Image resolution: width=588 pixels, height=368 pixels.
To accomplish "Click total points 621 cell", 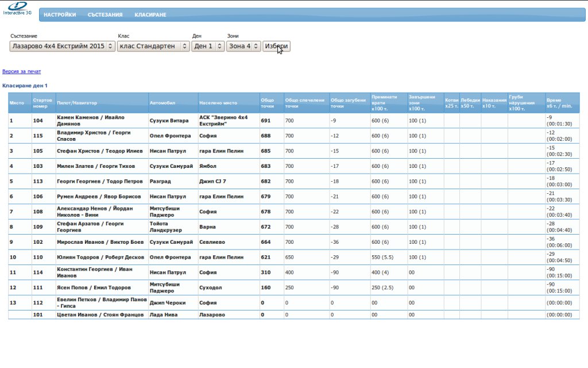I will [x=272, y=257].
